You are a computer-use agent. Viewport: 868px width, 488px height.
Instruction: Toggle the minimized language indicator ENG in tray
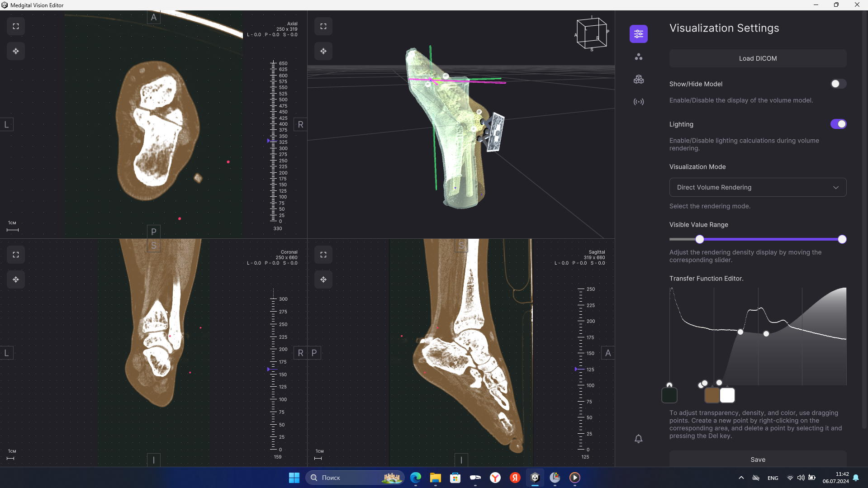(773, 478)
